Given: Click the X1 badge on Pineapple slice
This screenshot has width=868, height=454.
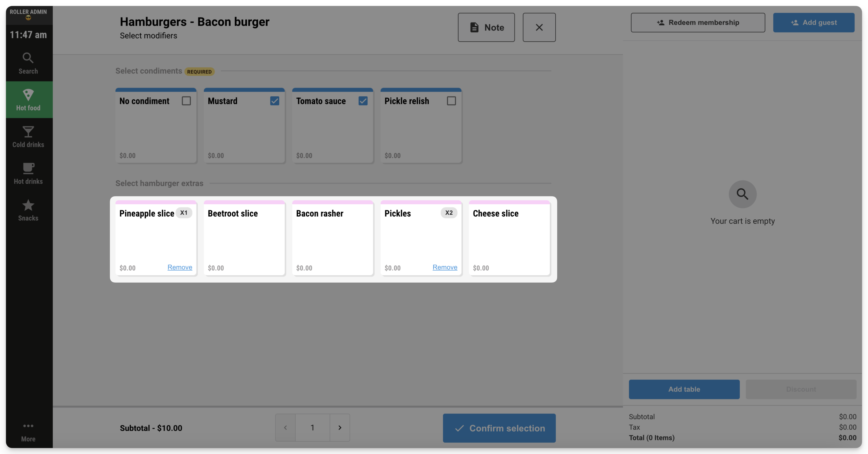Looking at the screenshot, I should pyautogui.click(x=184, y=213).
